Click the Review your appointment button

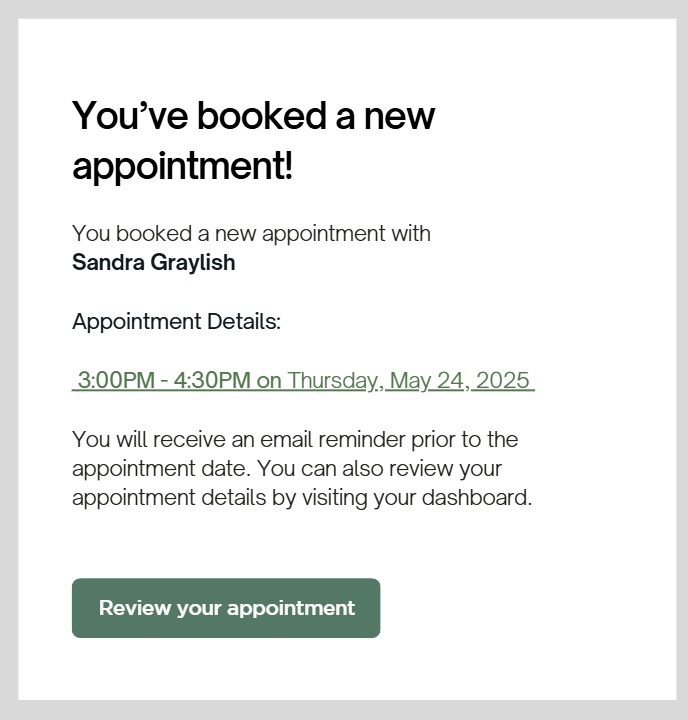point(226,608)
